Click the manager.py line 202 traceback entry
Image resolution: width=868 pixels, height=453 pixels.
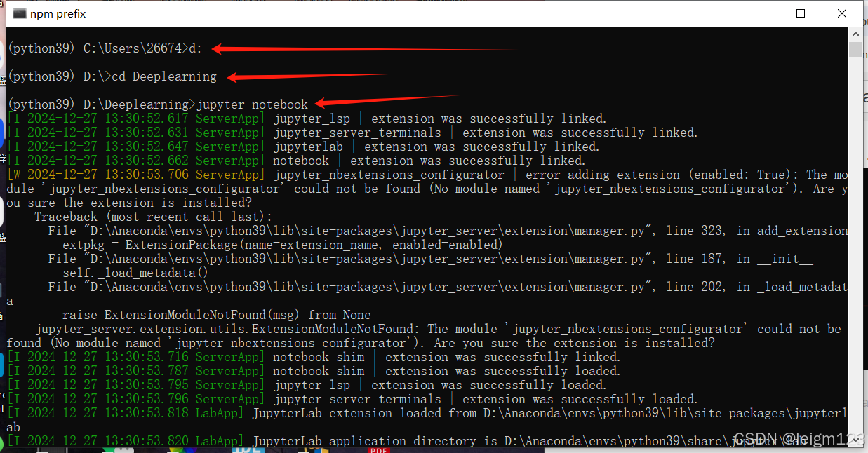[x=427, y=294]
